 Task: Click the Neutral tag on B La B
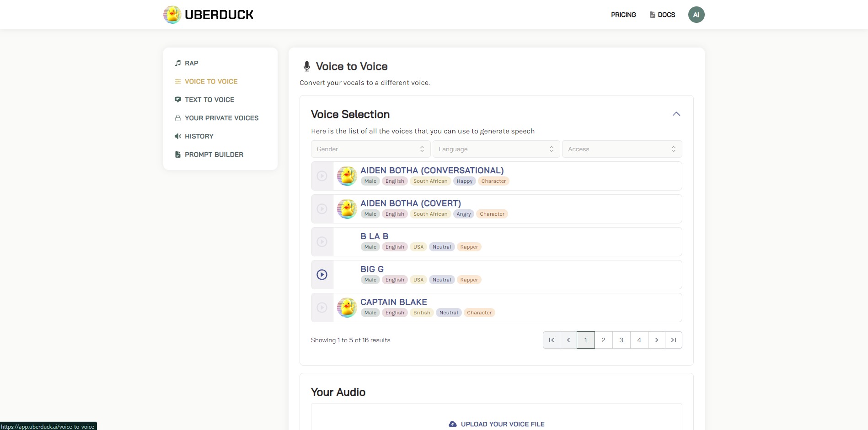point(442,247)
